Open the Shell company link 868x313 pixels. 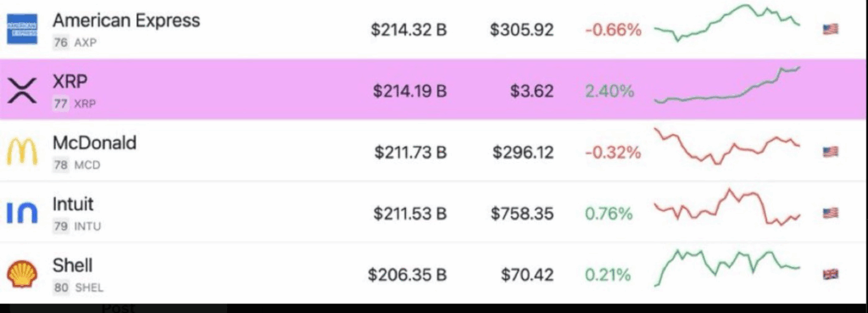73,265
